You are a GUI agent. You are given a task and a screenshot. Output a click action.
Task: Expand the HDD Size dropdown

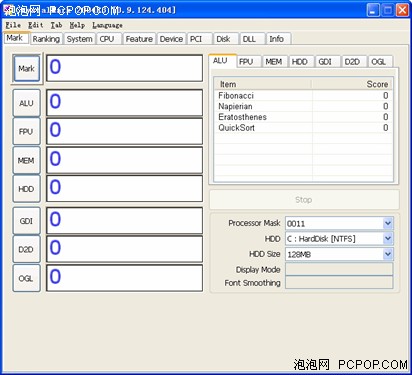point(388,254)
